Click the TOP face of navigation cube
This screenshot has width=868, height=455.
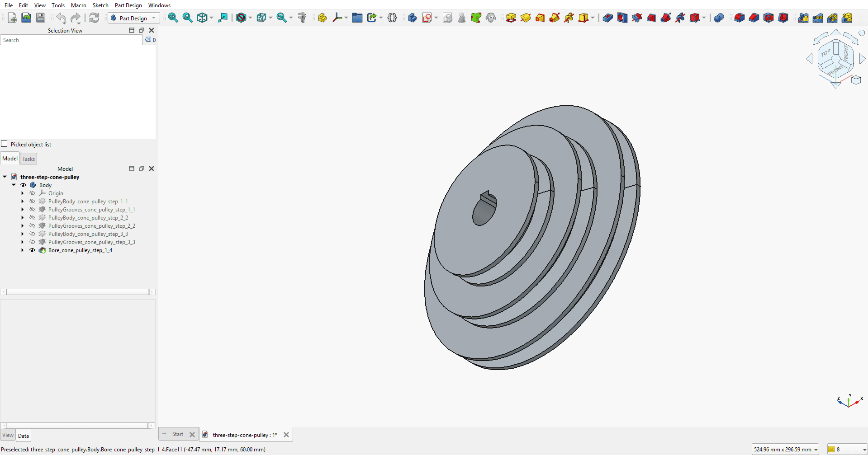(x=826, y=53)
